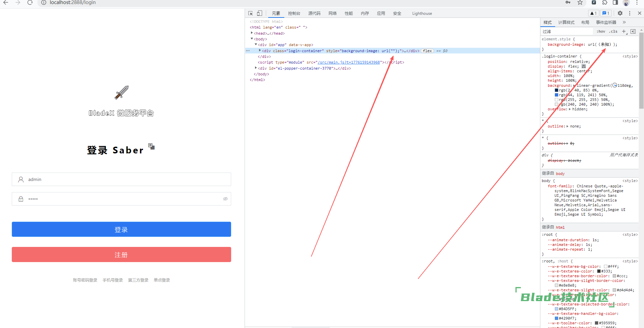
Task: Toggle the .cls class editor
Action: (x=613, y=31)
